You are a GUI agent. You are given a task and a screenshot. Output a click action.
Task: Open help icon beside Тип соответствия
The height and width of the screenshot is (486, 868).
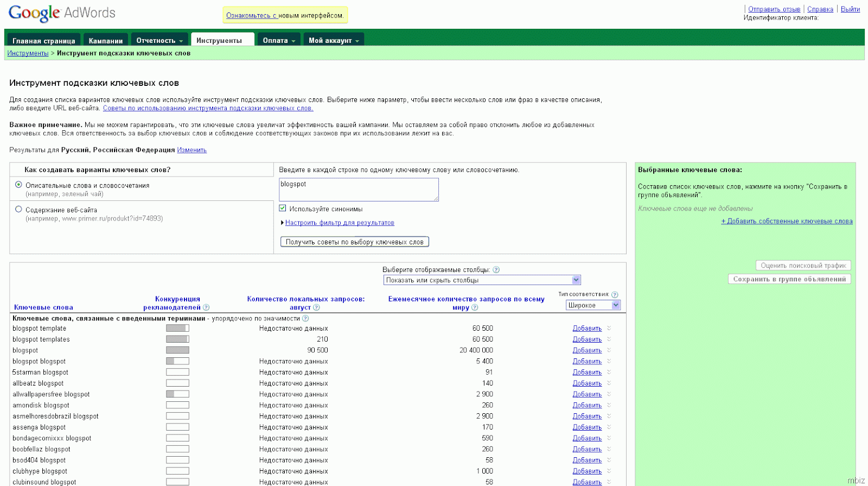615,294
